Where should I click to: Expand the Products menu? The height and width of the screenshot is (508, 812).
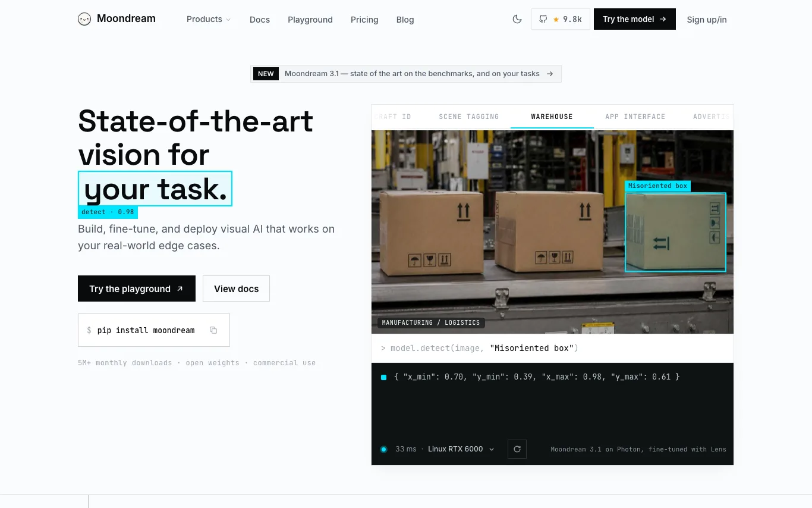tap(209, 19)
